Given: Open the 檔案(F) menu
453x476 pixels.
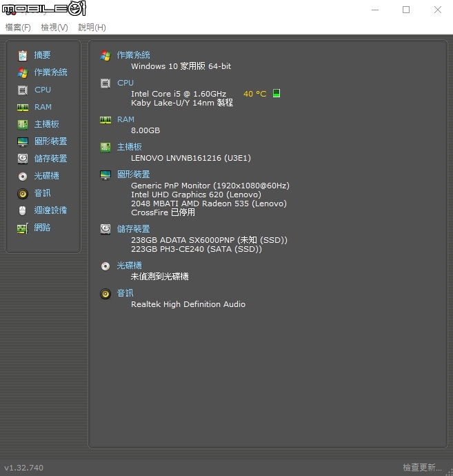Looking at the screenshot, I should coord(18,28).
